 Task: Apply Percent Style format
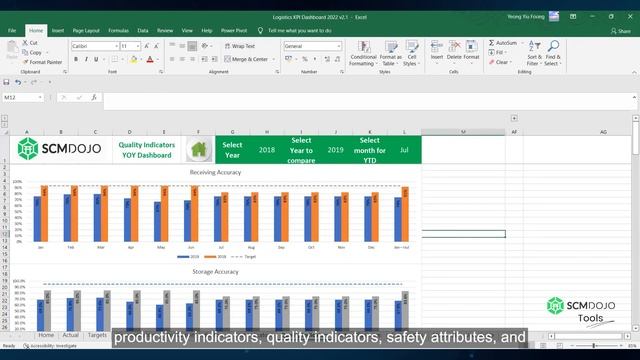[304, 59]
